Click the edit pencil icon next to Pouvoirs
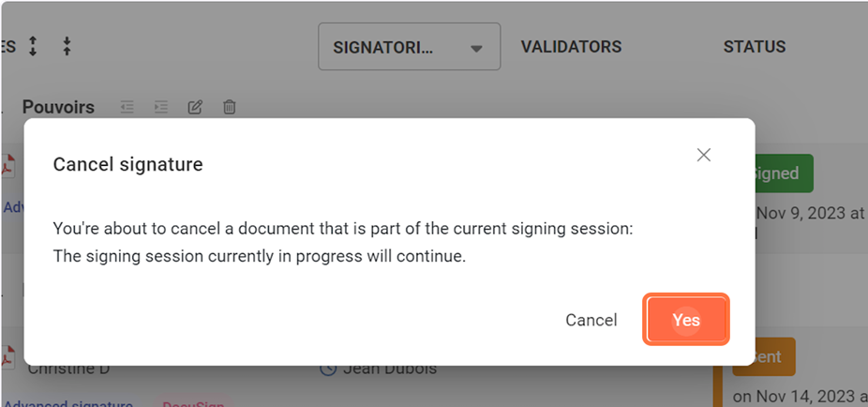 tap(195, 108)
